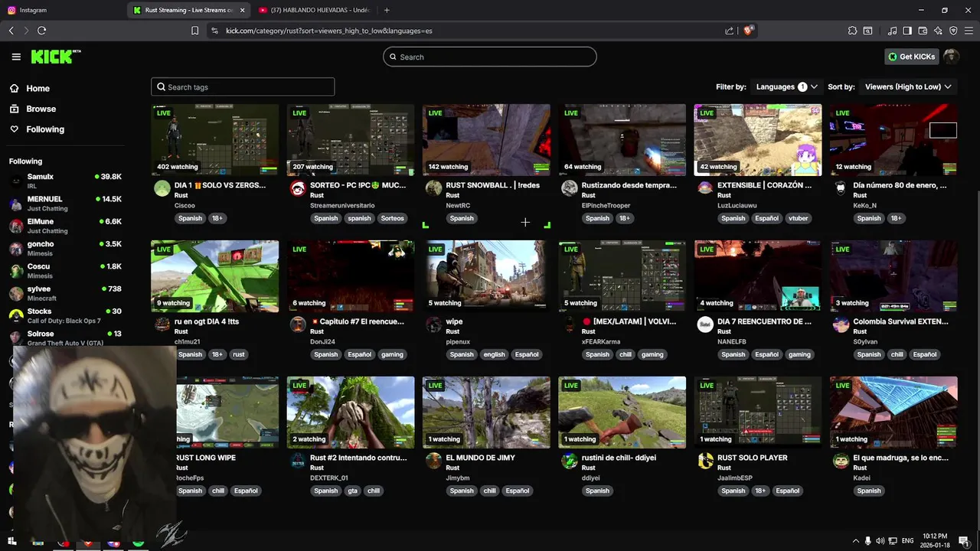Viewport: 980px width, 551px height.
Task: Open RUST SNOWBALL stream thumbnail
Action: coord(486,140)
